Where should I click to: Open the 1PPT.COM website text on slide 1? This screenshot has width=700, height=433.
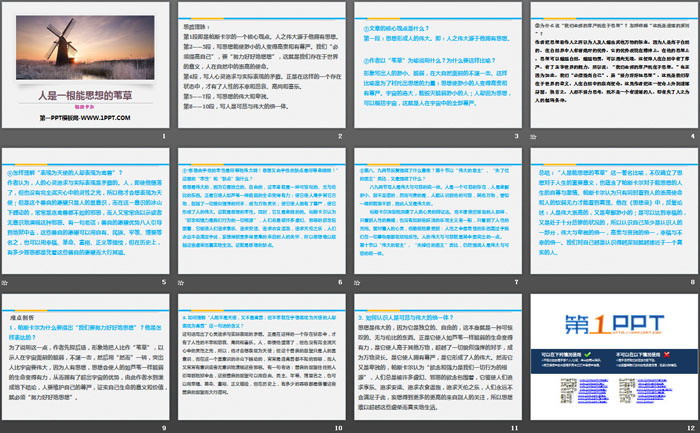pyautogui.click(x=87, y=116)
